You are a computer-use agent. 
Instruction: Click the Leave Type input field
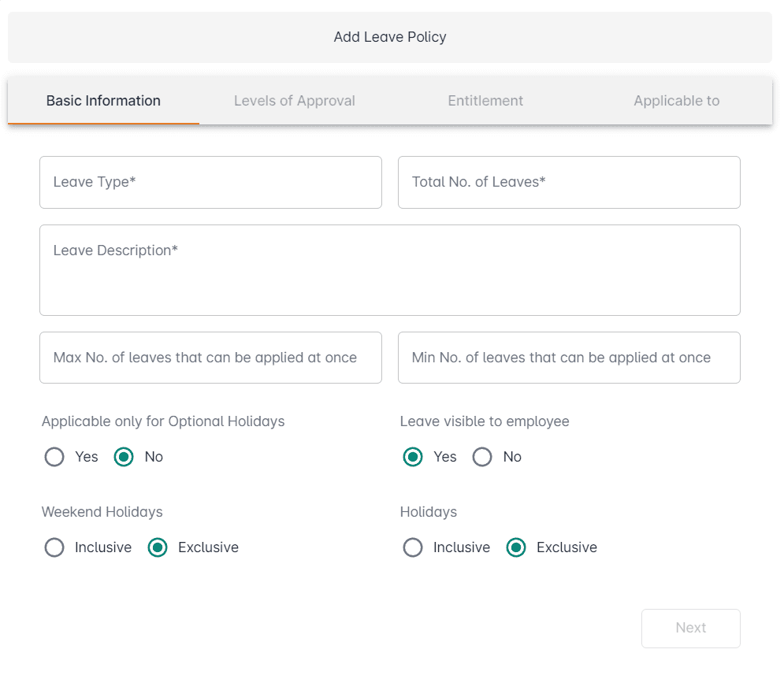point(210,182)
